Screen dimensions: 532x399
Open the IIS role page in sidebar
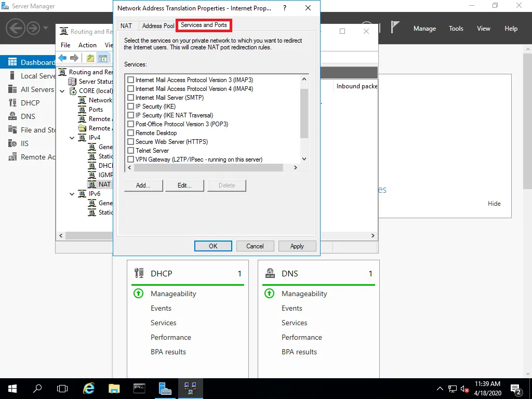(28, 143)
